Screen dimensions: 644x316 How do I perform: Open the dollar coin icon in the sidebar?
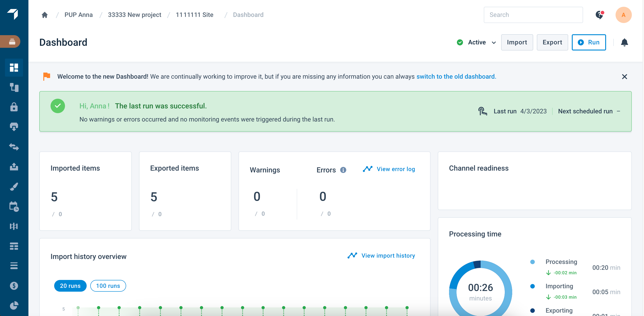[x=14, y=286]
